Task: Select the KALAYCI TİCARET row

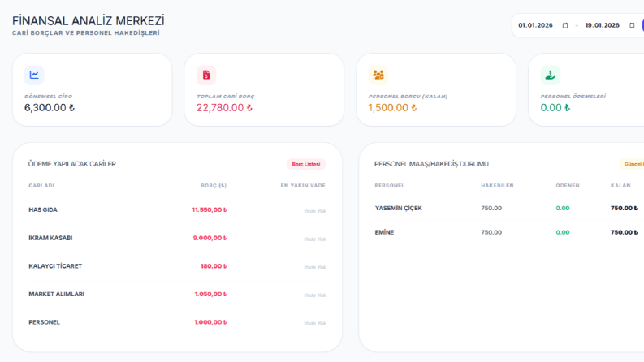Action: point(177,266)
